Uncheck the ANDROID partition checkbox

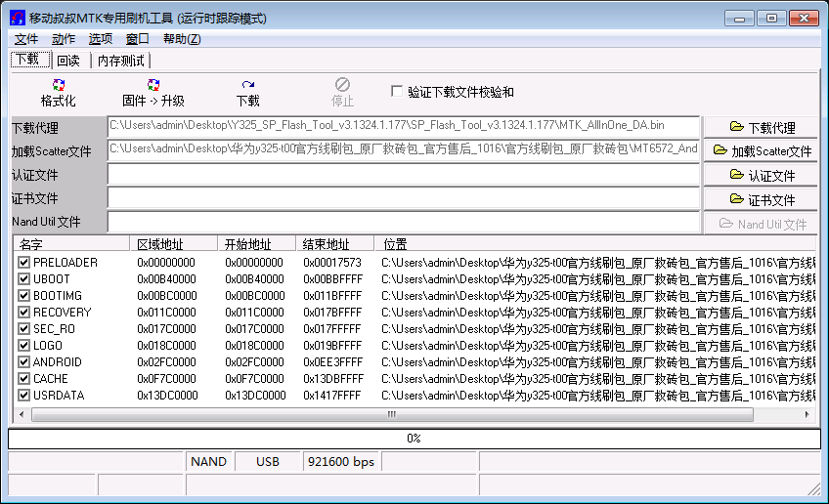(23, 362)
